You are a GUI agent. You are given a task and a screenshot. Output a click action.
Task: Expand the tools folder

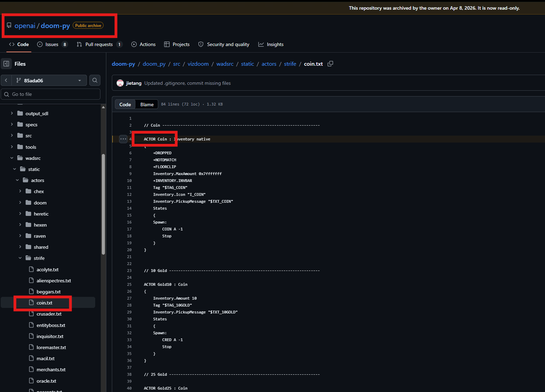point(12,147)
